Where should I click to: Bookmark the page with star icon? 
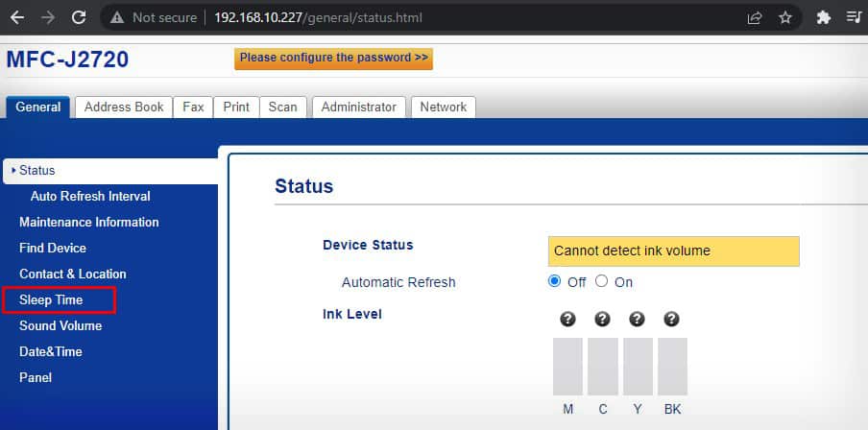click(x=785, y=17)
